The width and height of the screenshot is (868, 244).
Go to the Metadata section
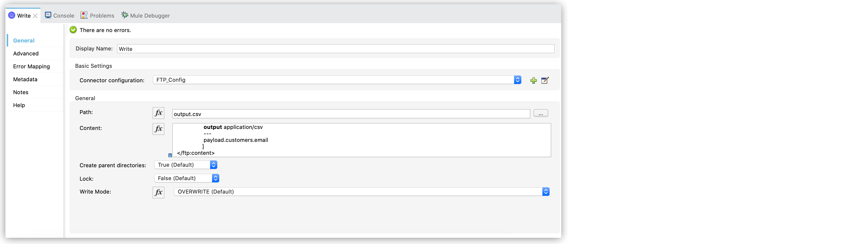[25, 79]
